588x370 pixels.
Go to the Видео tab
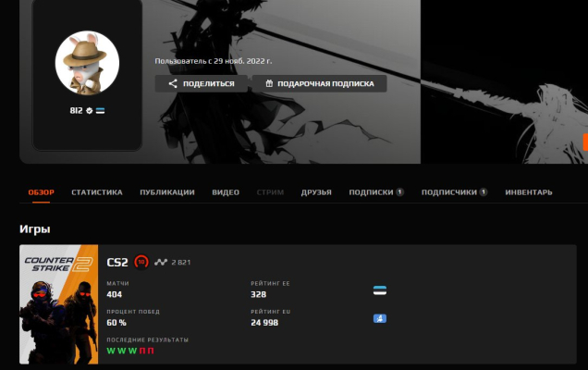click(x=226, y=192)
